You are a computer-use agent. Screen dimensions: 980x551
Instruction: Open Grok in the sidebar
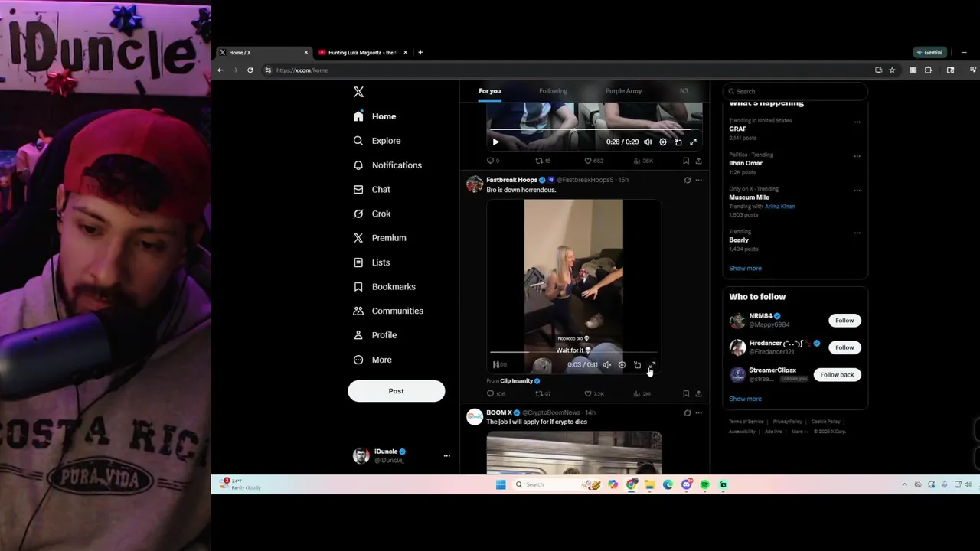[371, 214]
